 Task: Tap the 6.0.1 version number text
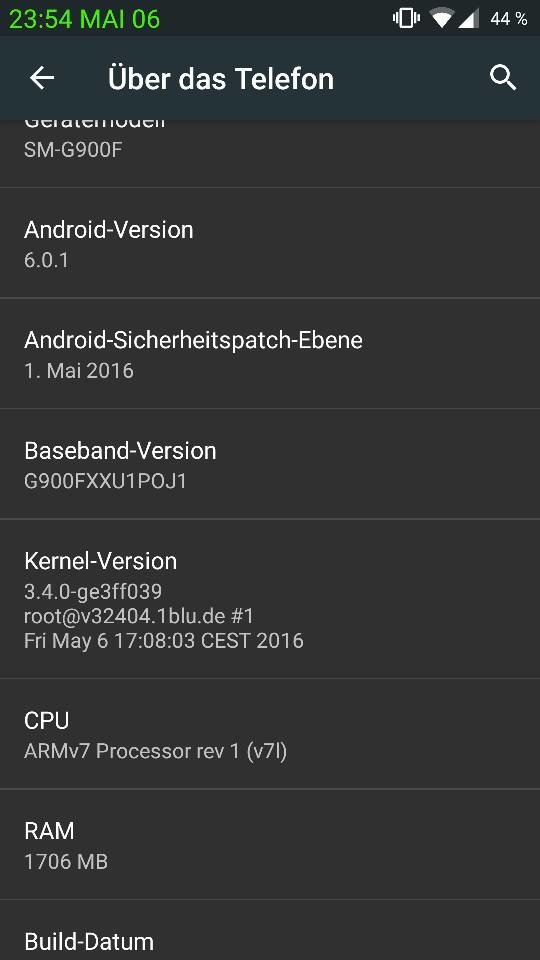coord(47,260)
